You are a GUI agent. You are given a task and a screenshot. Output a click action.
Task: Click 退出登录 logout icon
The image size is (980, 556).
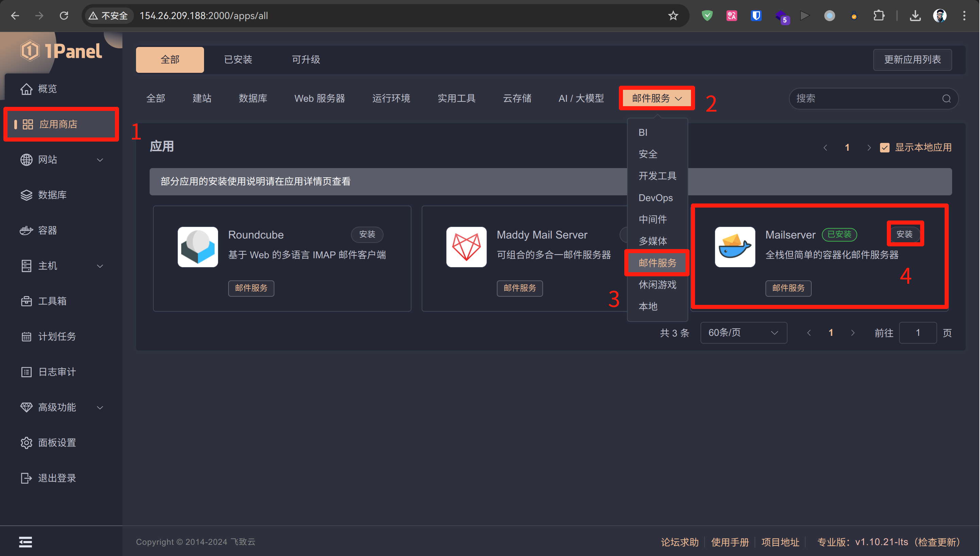[26, 478]
